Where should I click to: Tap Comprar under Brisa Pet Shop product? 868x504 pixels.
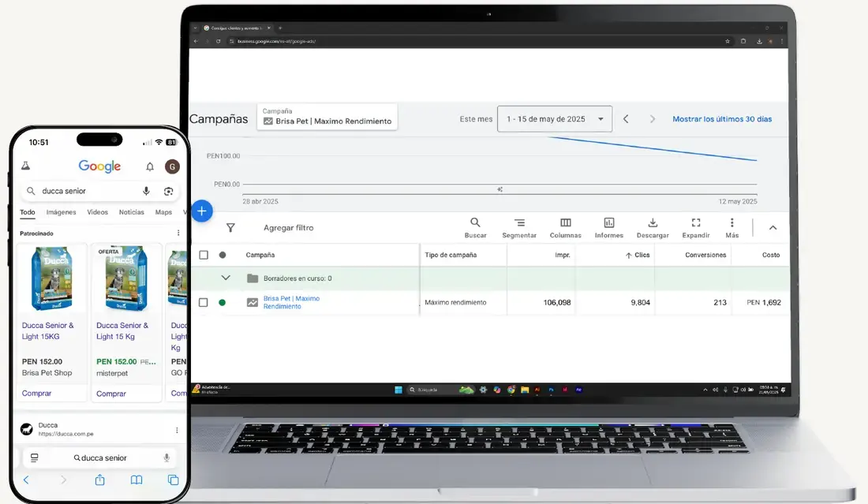(x=36, y=393)
